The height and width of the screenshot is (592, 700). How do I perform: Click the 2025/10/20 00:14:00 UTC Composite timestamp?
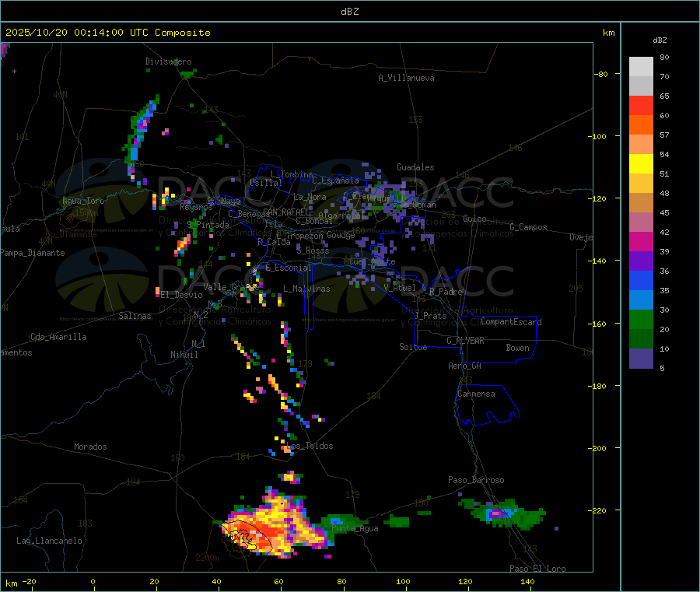pyautogui.click(x=107, y=33)
